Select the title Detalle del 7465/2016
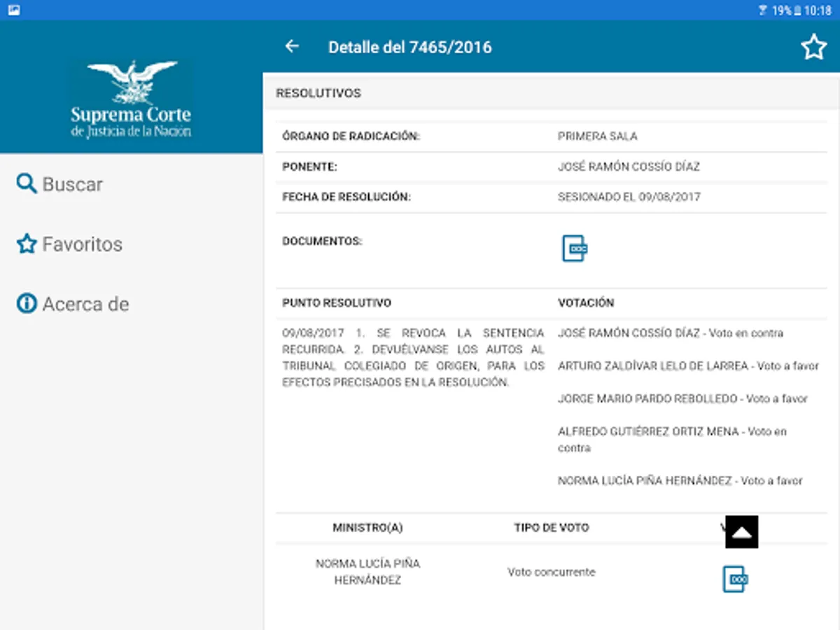This screenshot has width=840, height=630. coord(410,48)
